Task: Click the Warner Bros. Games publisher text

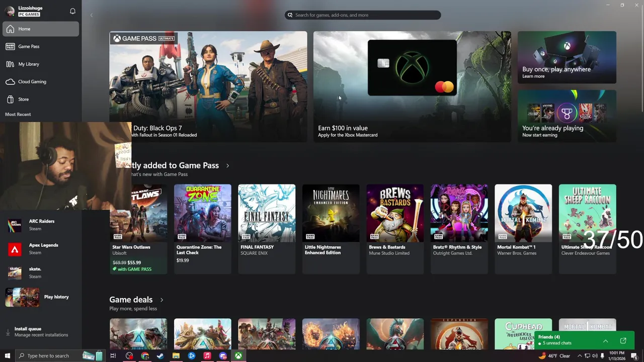Action: coord(517,253)
